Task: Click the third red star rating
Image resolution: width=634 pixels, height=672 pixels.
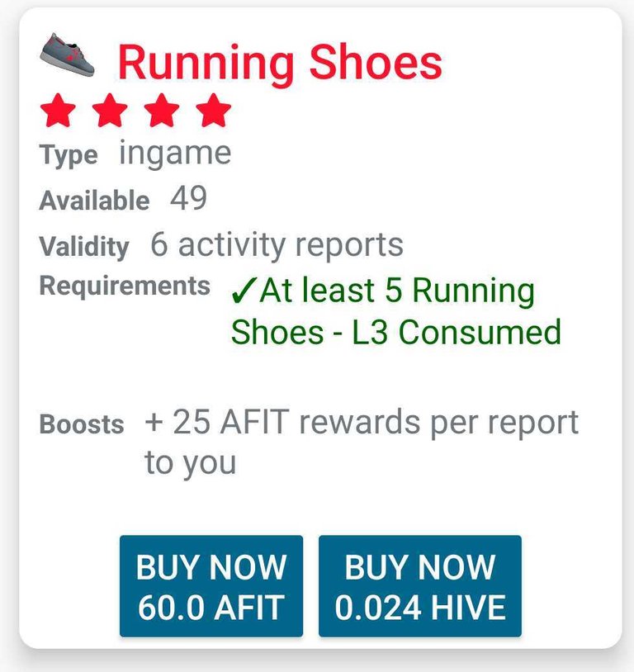Action: click(162, 110)
